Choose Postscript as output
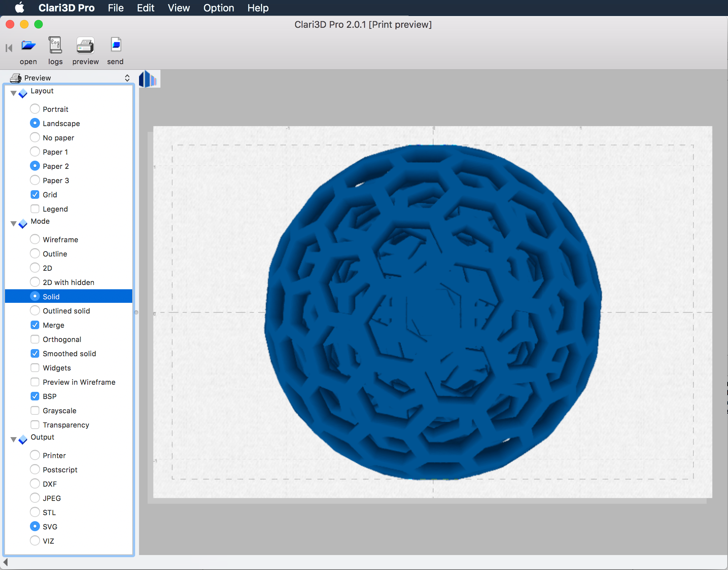728x570 pixels. (x=35, y=469)
